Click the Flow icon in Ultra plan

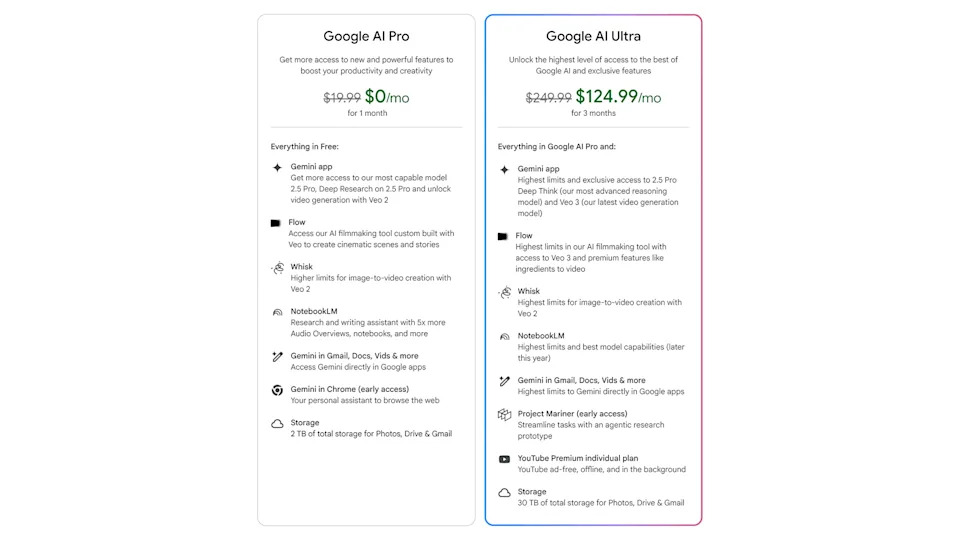coord(503,236)
